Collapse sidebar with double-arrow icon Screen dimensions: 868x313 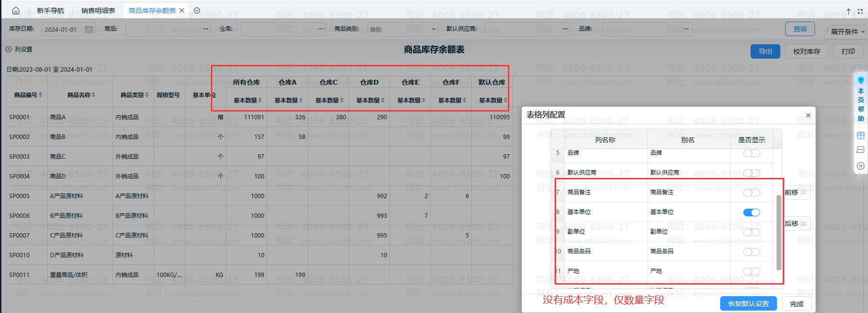(x=861, y=166)
